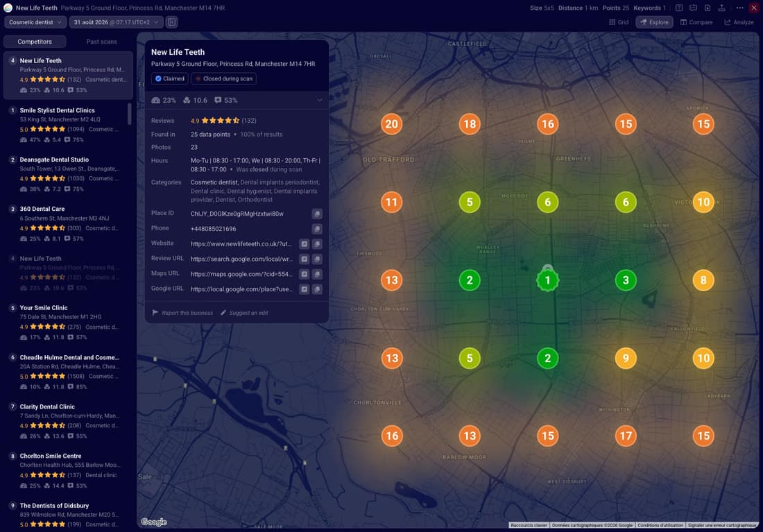Click the export/upload icon in top bar

coord(721,8)
